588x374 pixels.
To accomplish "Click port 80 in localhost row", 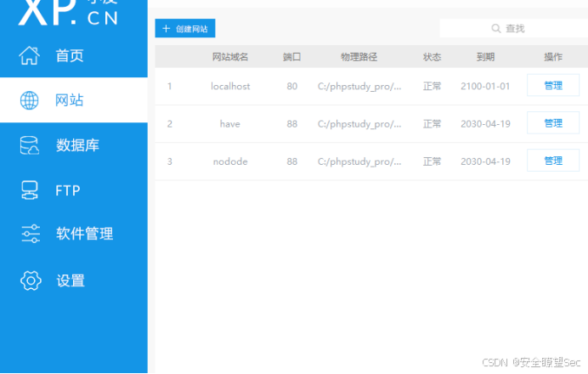I will [x=292, y=87].
